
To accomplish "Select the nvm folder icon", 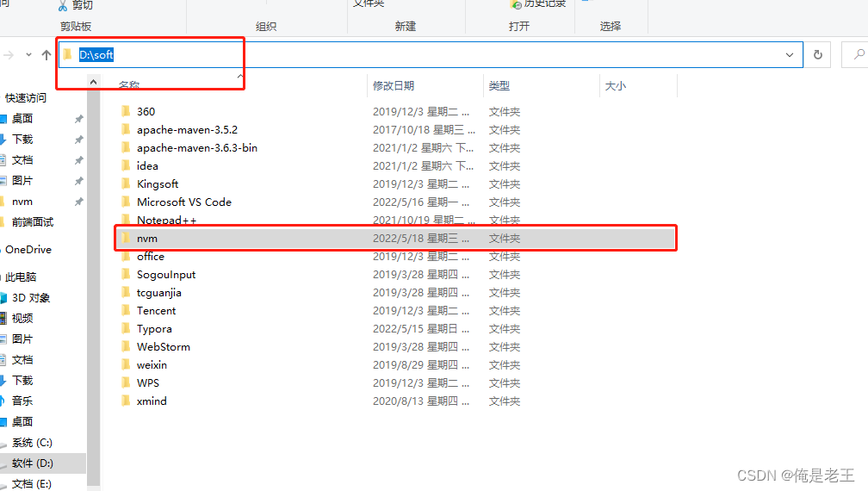I will pos(126,238).
